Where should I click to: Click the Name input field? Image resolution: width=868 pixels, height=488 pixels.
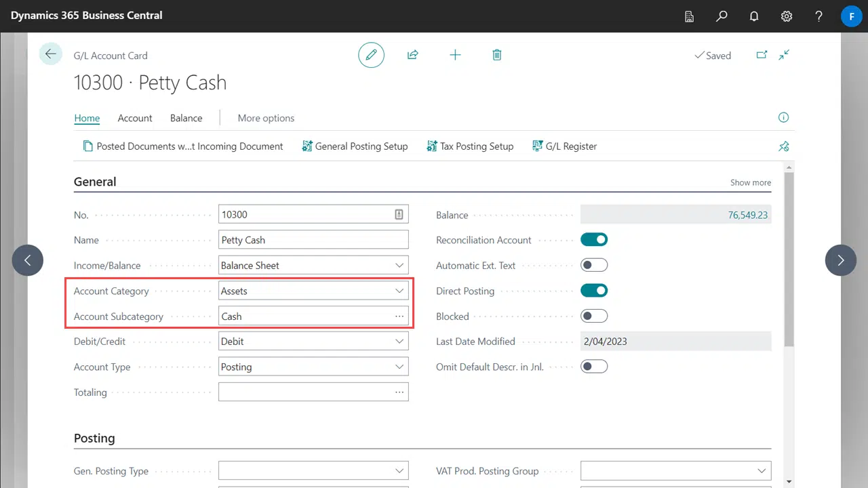coord(313,240)
